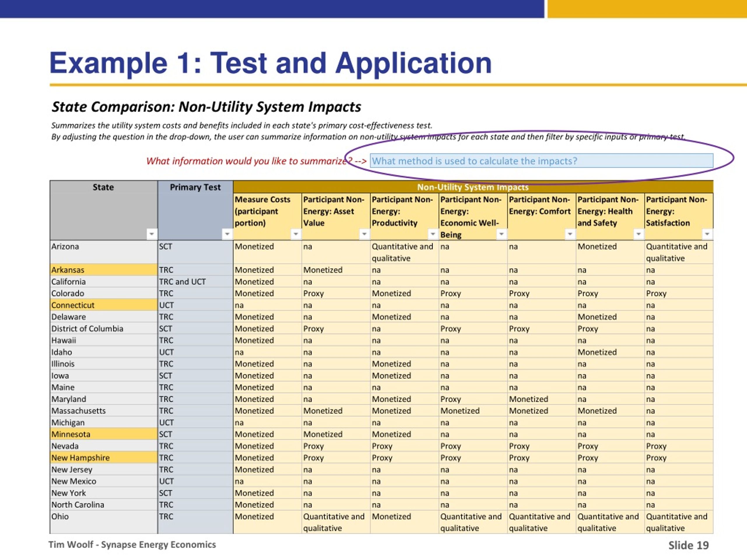This screenshot has width=747, height=560.
Task: Click the Primary Test column header
Action: coord(195,210)
